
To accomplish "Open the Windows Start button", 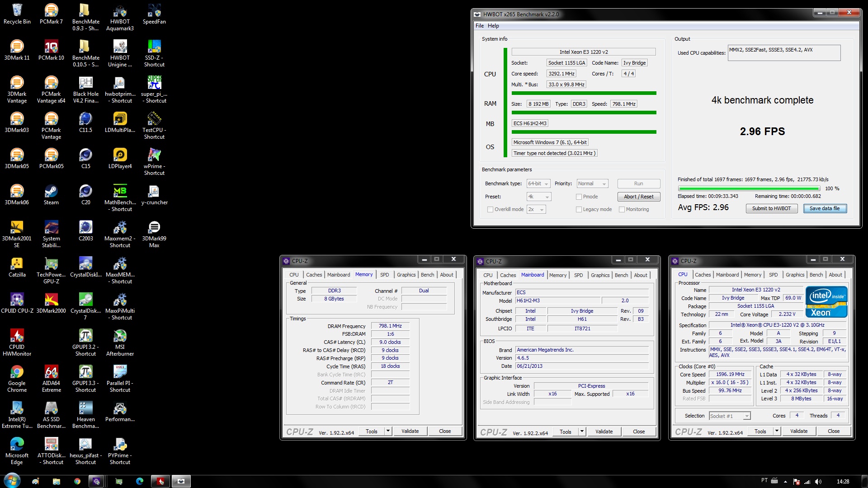I will point(12,481).
